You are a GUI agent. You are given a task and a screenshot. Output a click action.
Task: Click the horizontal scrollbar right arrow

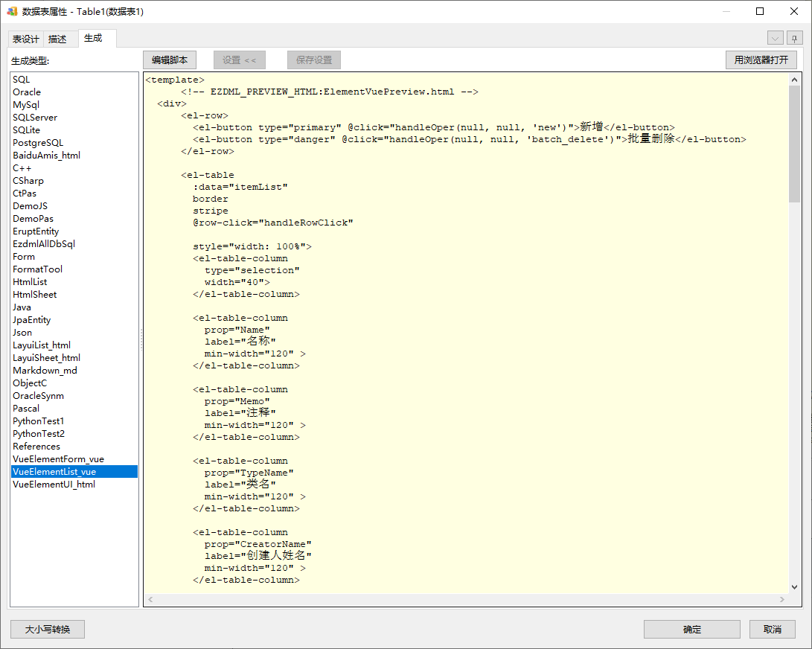782,599
